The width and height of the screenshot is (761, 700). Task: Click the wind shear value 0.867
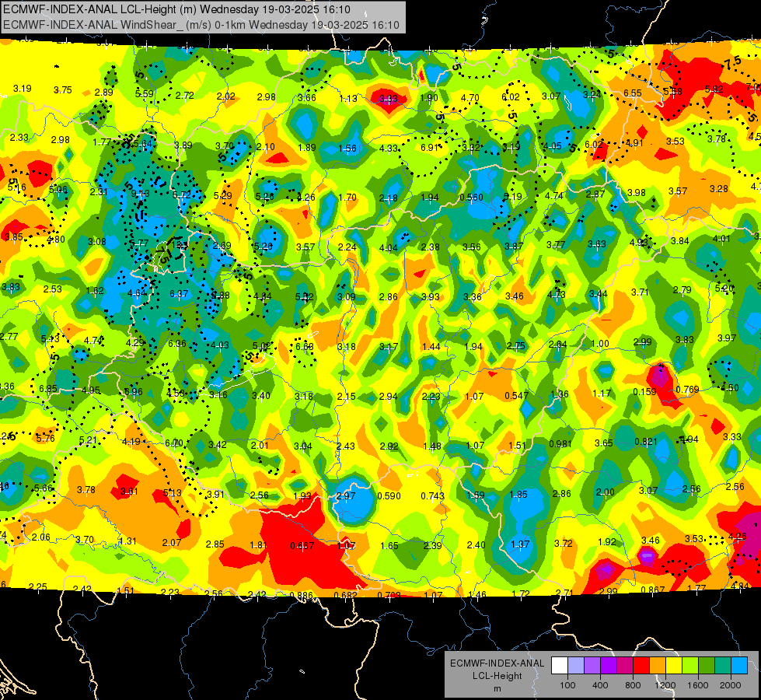653,590
